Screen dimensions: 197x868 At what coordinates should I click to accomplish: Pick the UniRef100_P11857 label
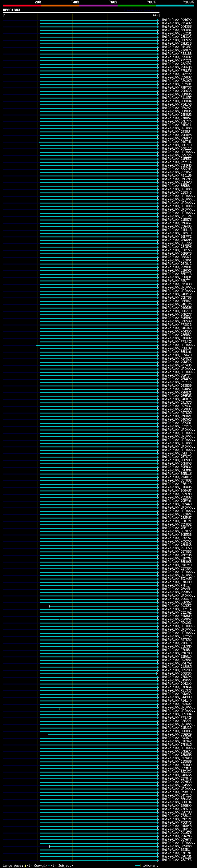(x=176, y=98)
